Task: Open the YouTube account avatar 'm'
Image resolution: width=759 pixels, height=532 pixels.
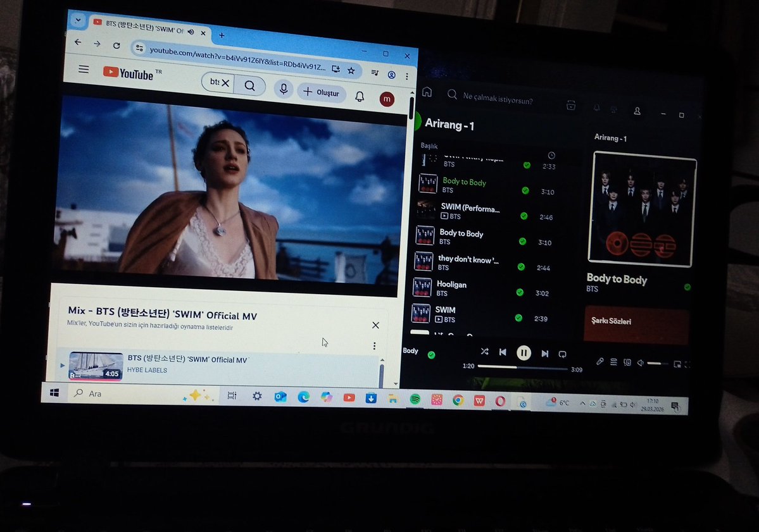Action: pos(387,99)
